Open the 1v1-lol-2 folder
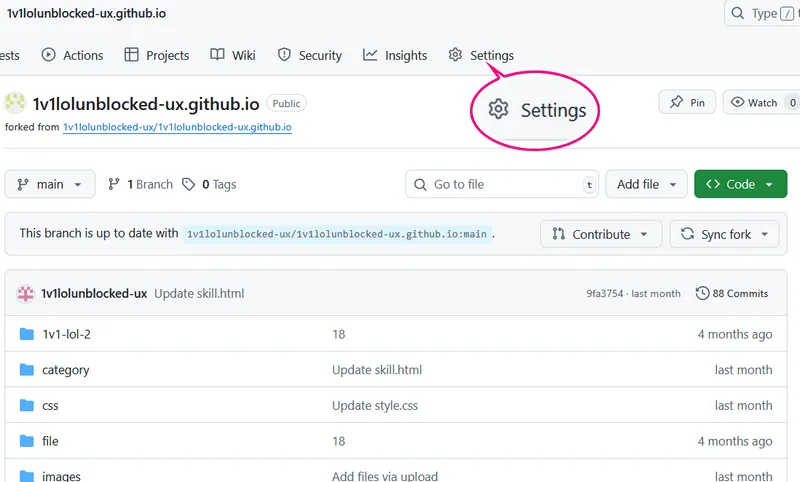The image size is (800, 482). click(x=66, y=334)
